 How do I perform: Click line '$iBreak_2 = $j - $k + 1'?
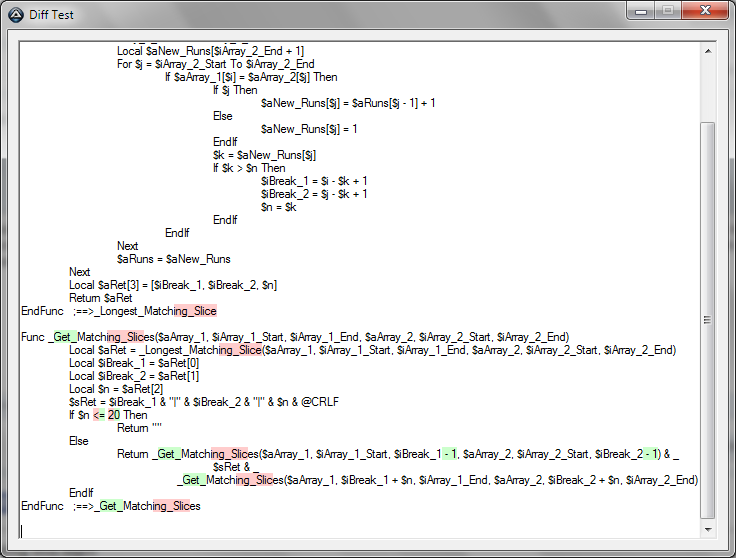[x=314, y=194]
